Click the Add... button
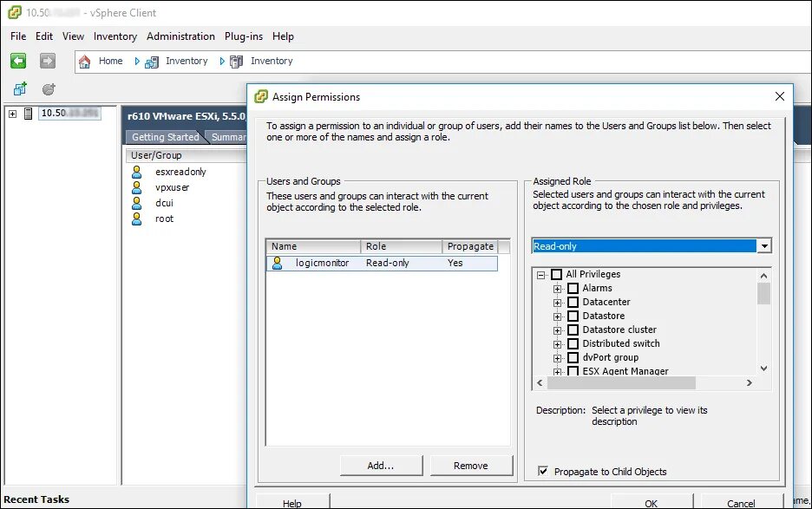 coord(381,466)
